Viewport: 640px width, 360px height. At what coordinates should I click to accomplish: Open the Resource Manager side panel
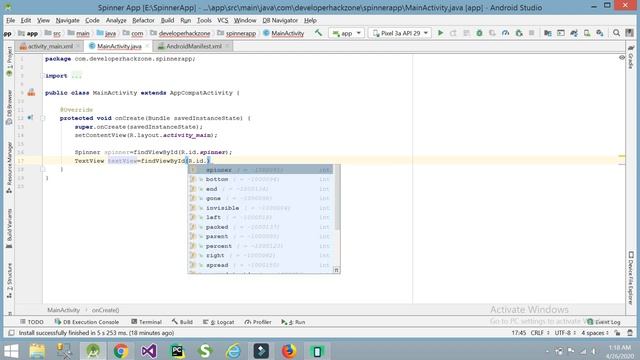9,167
